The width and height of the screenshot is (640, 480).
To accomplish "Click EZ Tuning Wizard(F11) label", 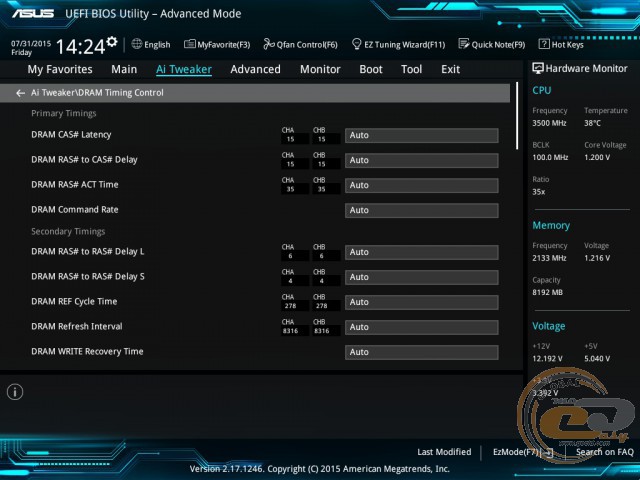I will (x=404, y=44).
